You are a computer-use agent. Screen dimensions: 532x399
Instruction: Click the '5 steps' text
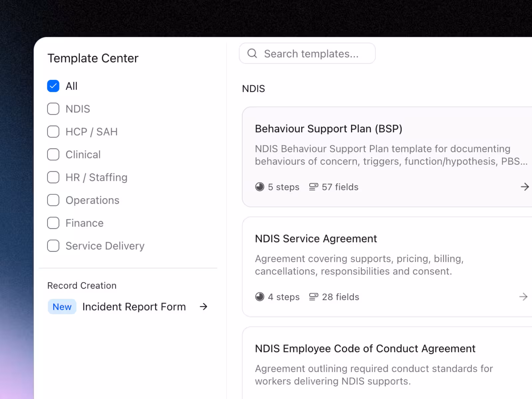[284, 187]
